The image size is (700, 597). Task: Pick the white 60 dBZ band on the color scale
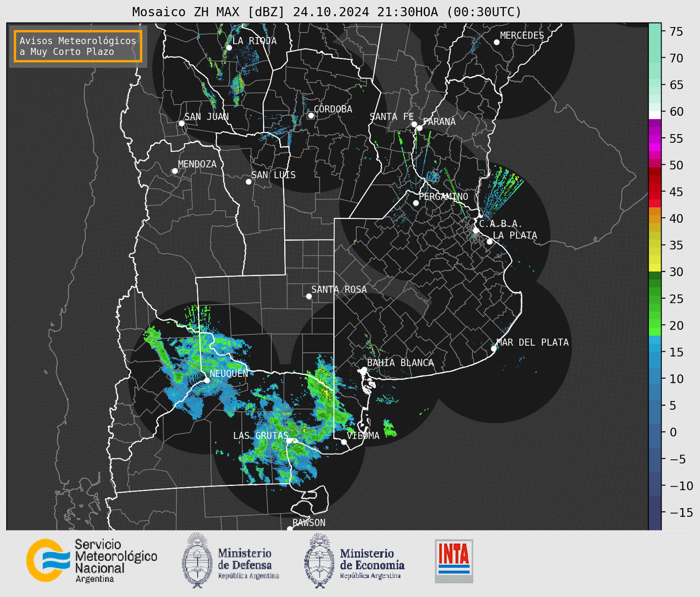click(x=655, y=115)
